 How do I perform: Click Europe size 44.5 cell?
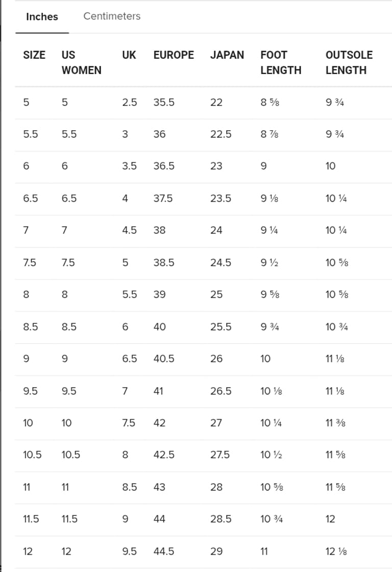pos(164,551)
